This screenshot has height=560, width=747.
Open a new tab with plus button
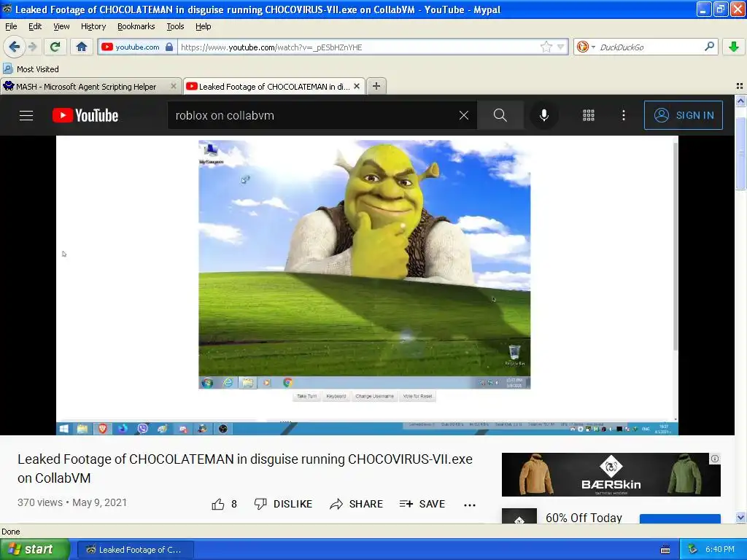pos(376,86)
